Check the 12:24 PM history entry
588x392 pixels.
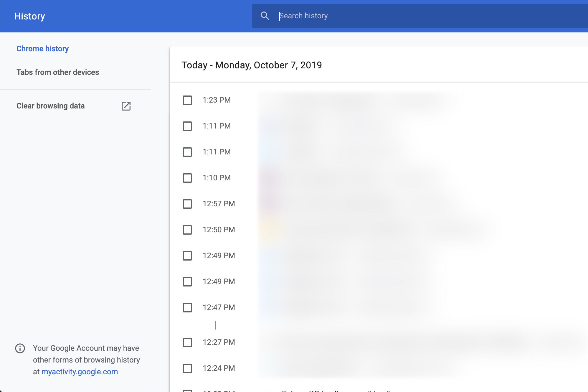click(x=187, y=368)
